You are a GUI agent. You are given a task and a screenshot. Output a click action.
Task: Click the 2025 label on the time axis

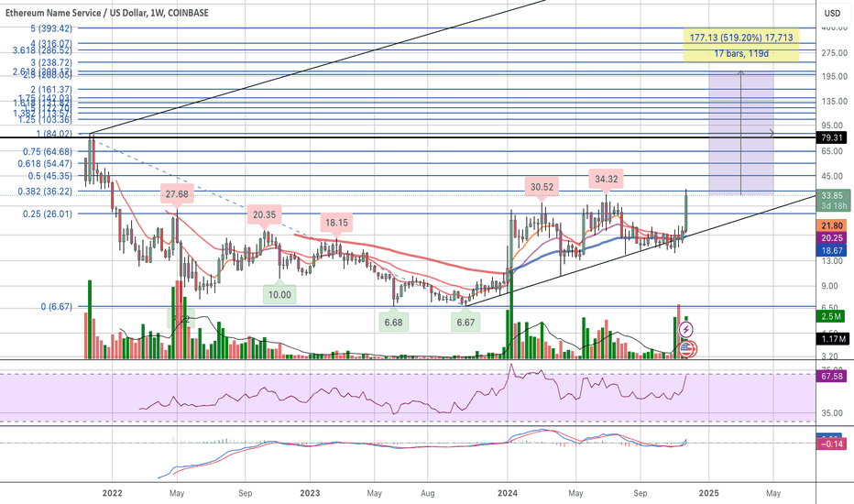tap(708, 493)
